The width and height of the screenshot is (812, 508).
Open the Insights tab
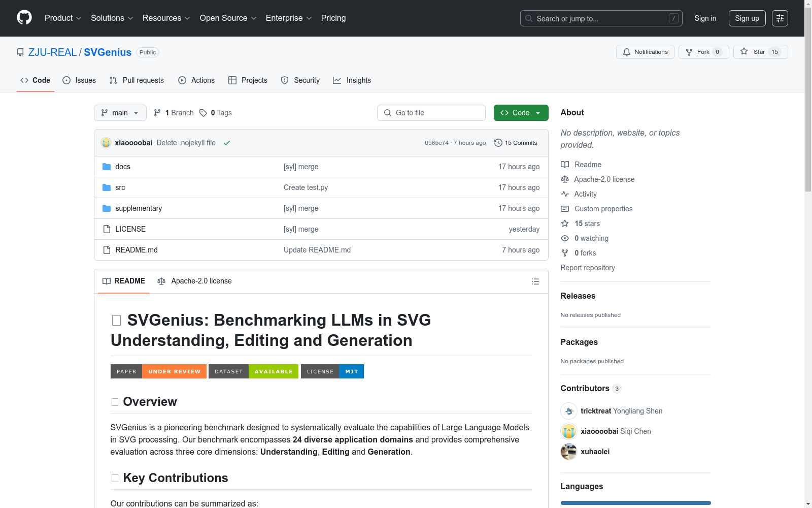[x=352, y=80]
